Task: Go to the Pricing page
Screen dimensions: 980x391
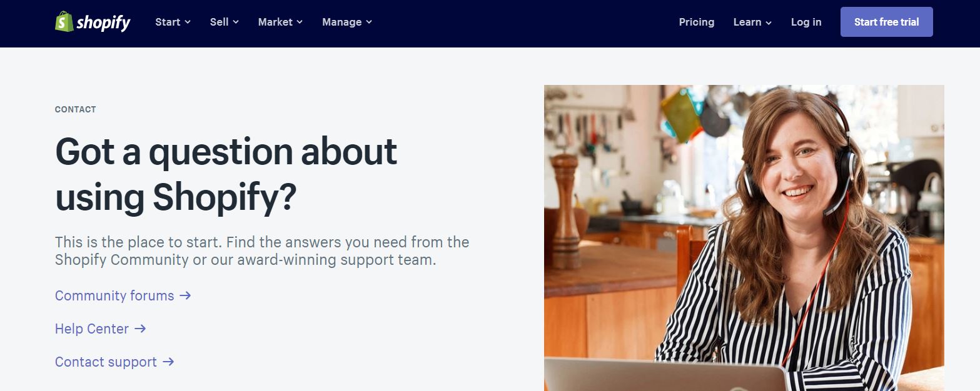Action: pos(697,22)
